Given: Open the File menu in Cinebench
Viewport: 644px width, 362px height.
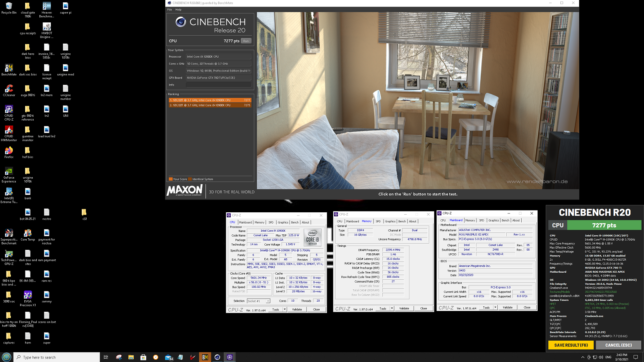Looking at the screenshot, I should pos(170,10).
